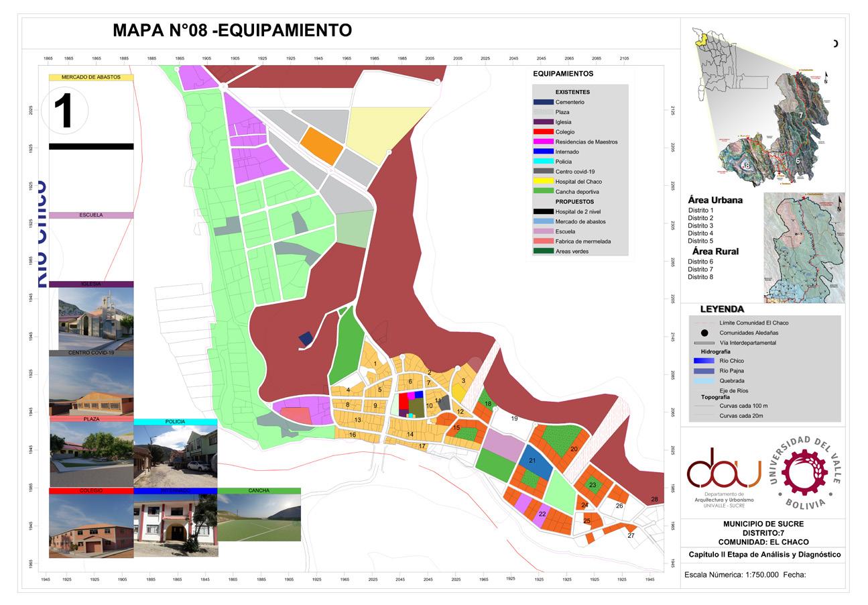Image resolution: width=868 pixels, height=605 pixels.
Task: Click the dark blue cemetery plot on the map
Action: pos(306,339)
